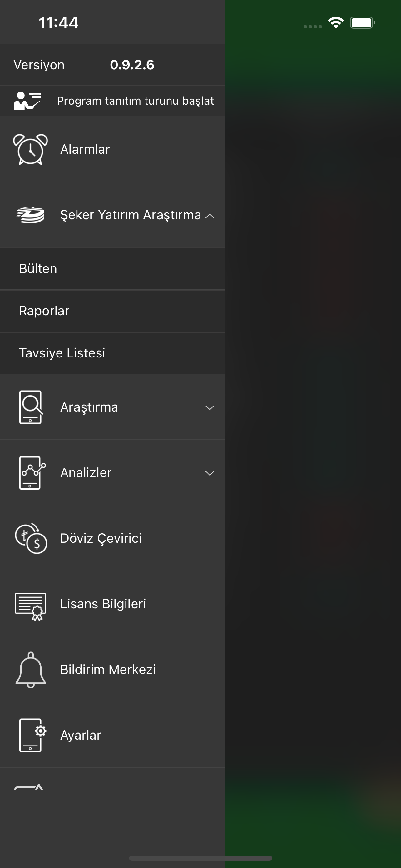This screenshot has width=401, height=868.
Task: Tap the presenter tour icon
Action: click(x=27, y=101)
